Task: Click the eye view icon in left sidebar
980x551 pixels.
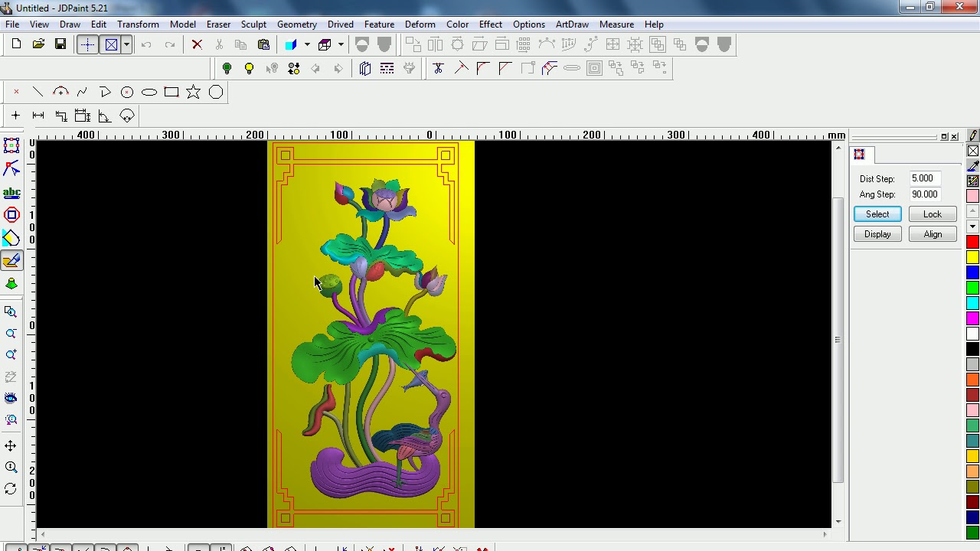Action: coord(11,398)
